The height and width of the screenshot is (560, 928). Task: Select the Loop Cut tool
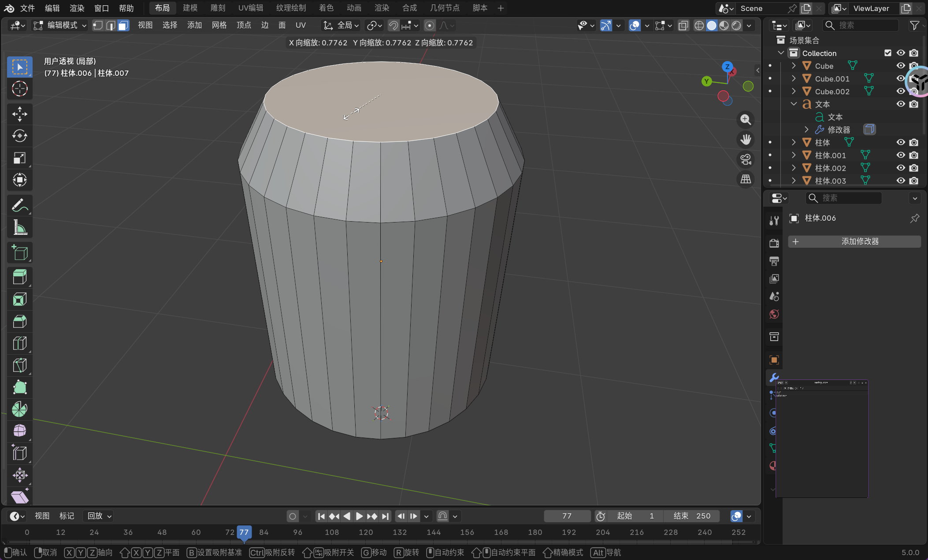click(x=19, y=343)
